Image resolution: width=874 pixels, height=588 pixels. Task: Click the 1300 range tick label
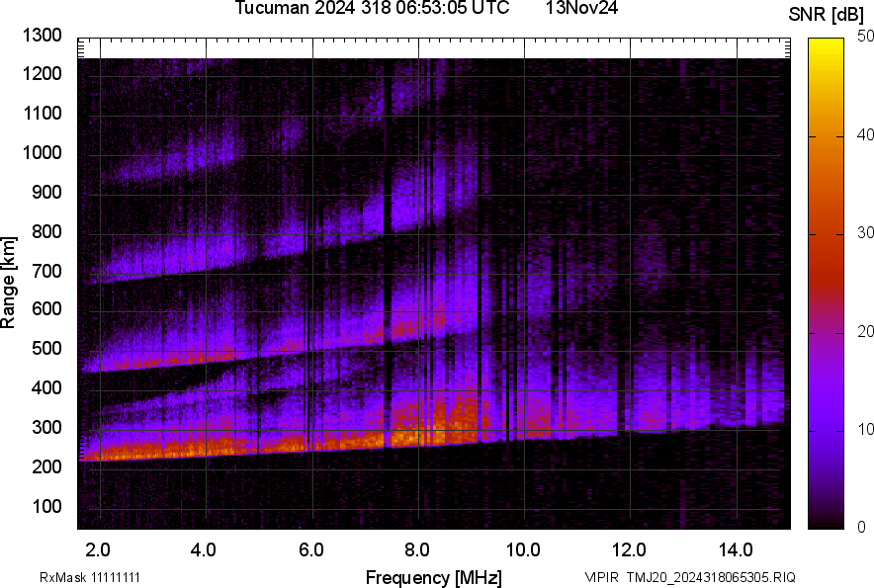[43, 36]
